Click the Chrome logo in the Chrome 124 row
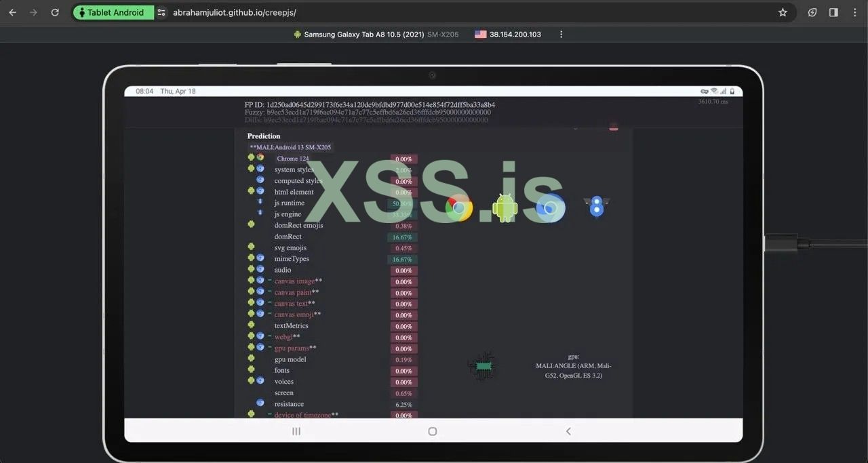 (260, 157)
